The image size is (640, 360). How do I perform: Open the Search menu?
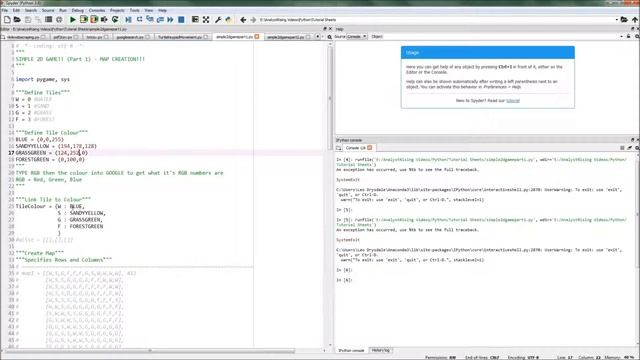coord(31,10)
